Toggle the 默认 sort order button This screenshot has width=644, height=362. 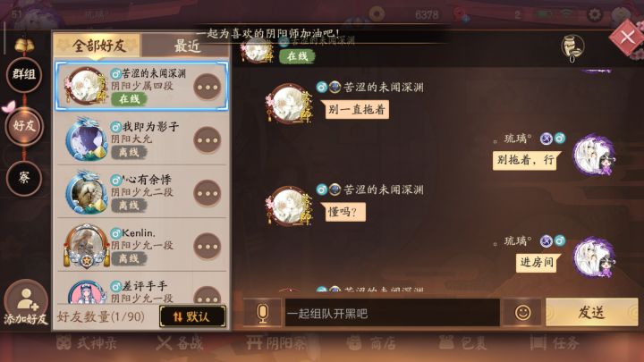[x=192, y=316]
